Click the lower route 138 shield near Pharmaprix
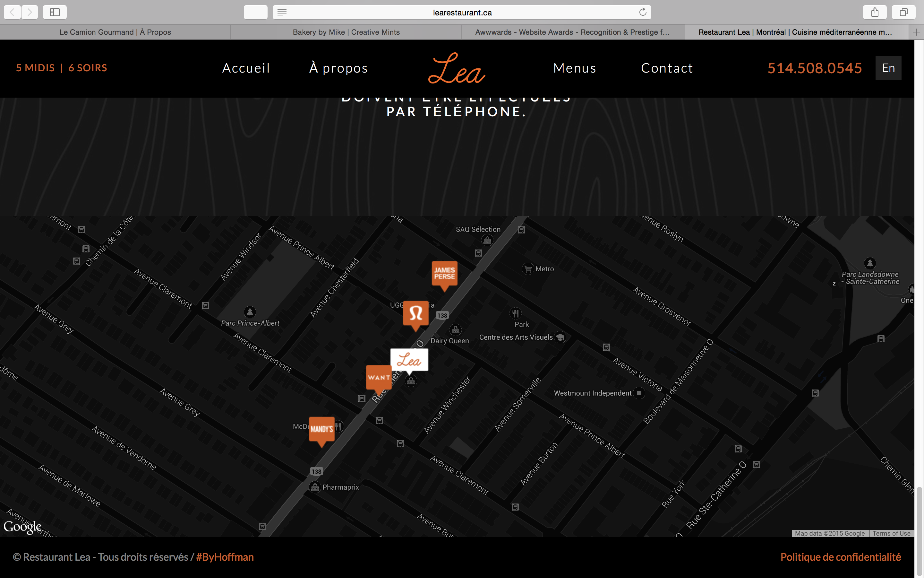Screen dimensions: 924x578 click(x=316, y=471)
